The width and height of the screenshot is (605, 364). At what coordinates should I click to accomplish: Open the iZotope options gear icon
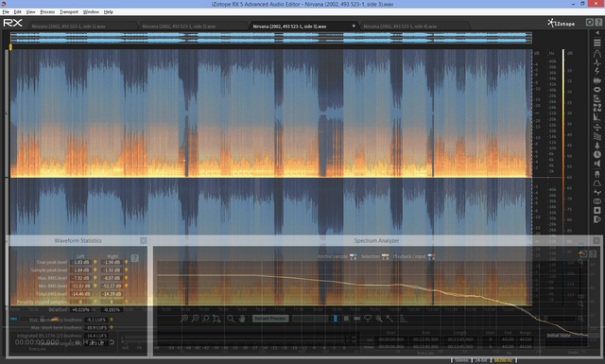pyautogui.click(x=590, y=23)
